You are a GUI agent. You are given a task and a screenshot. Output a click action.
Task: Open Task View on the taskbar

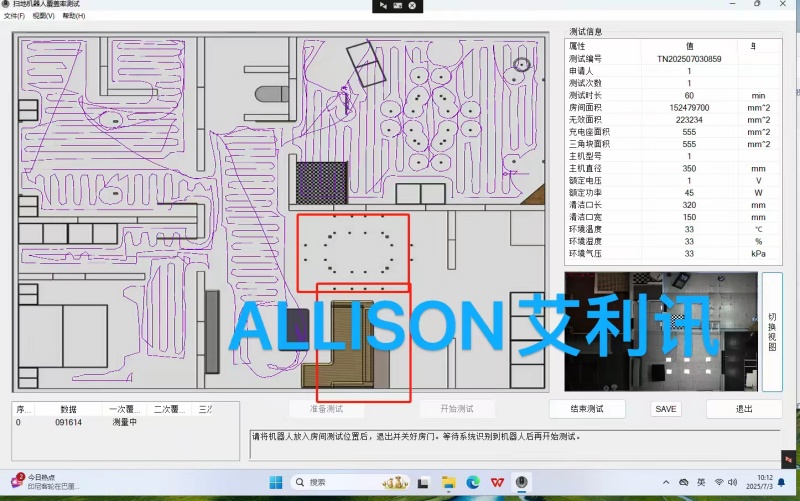coord(423,483)
